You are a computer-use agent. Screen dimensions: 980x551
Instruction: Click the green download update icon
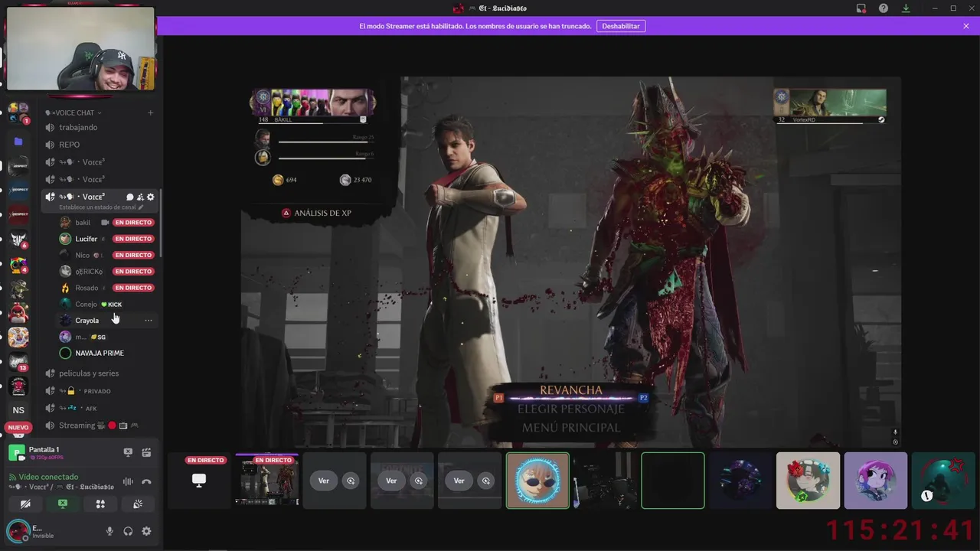pyautogui.click(x=906, y=8)
